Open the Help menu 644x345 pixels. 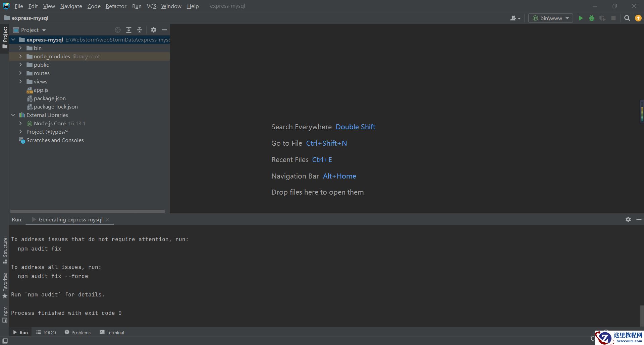[193, 6]
